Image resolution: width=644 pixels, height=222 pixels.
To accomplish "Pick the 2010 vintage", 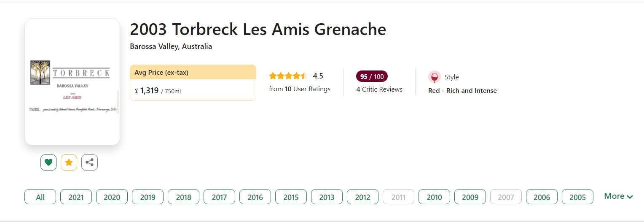I will click(434, 197).
